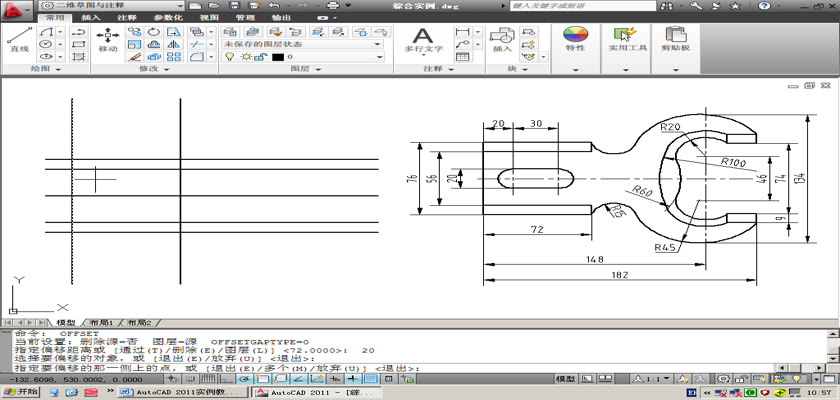Image resolution: width=840 pixels, height=400 pixels.
Task: Expand the layer state dropdown 未保存的图层状态
Action: click(377, 44)
